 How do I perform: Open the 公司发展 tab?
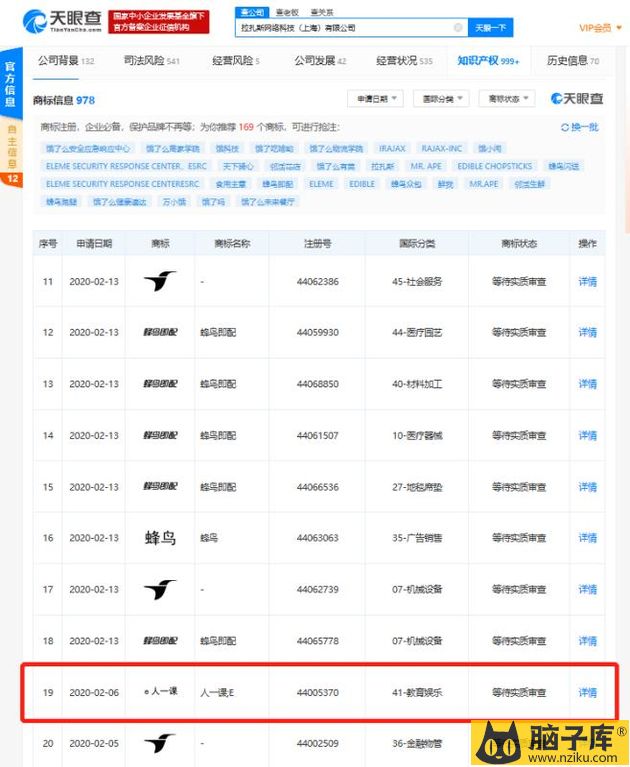(x=320, y=61)
